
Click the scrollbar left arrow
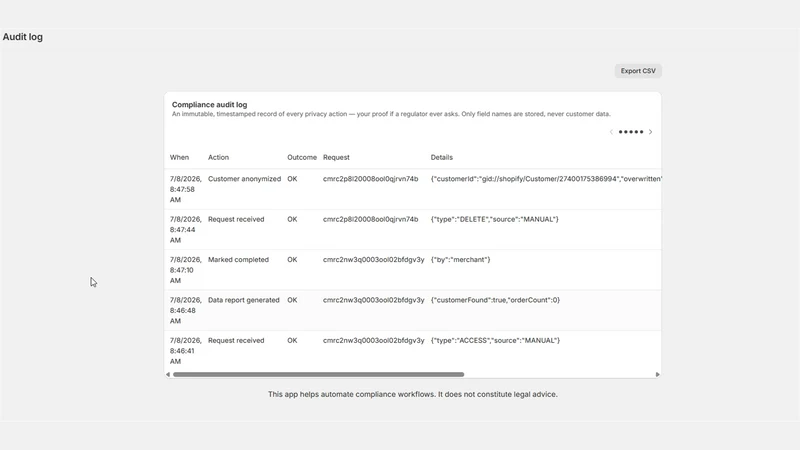[x=168, y=374]
